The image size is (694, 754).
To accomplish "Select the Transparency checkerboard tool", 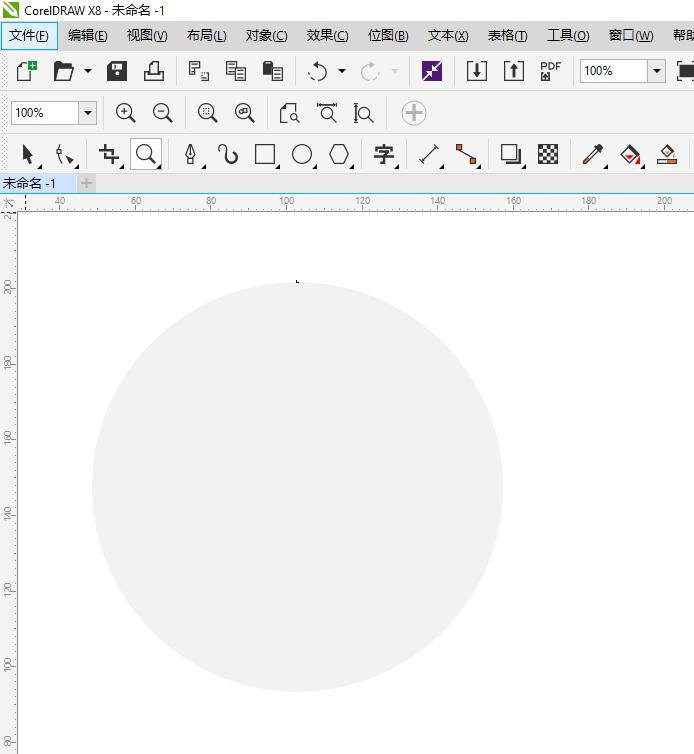I will click(548, 154).
